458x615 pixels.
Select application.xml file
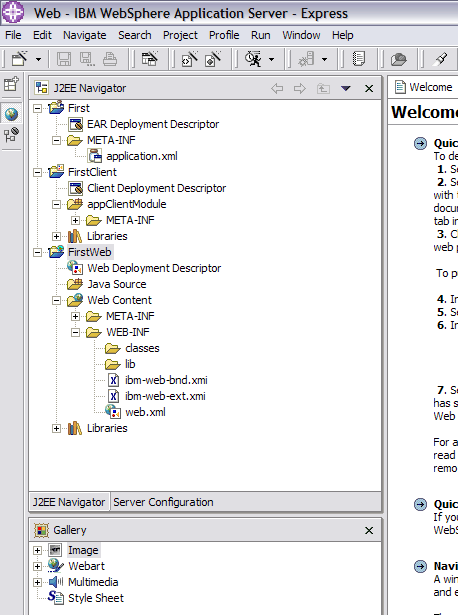tap(142, 156)
